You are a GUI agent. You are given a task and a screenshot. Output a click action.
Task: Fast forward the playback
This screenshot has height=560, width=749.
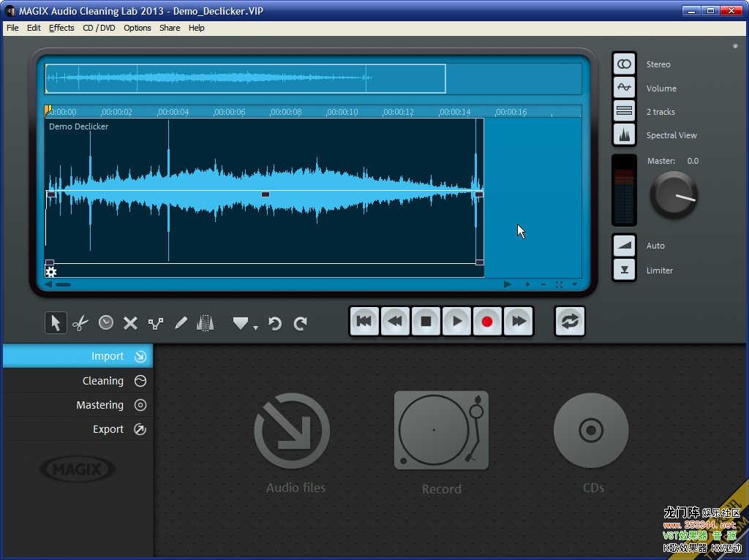519,321
